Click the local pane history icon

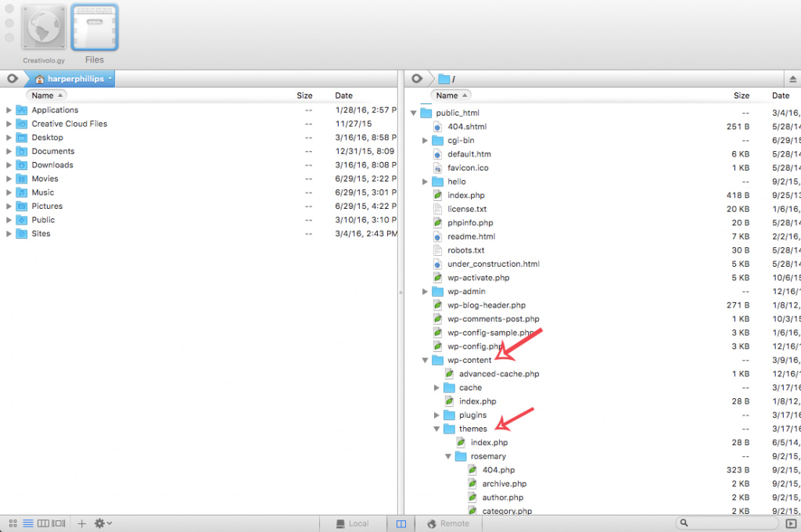pyautogui.click(x=12, y=79)
